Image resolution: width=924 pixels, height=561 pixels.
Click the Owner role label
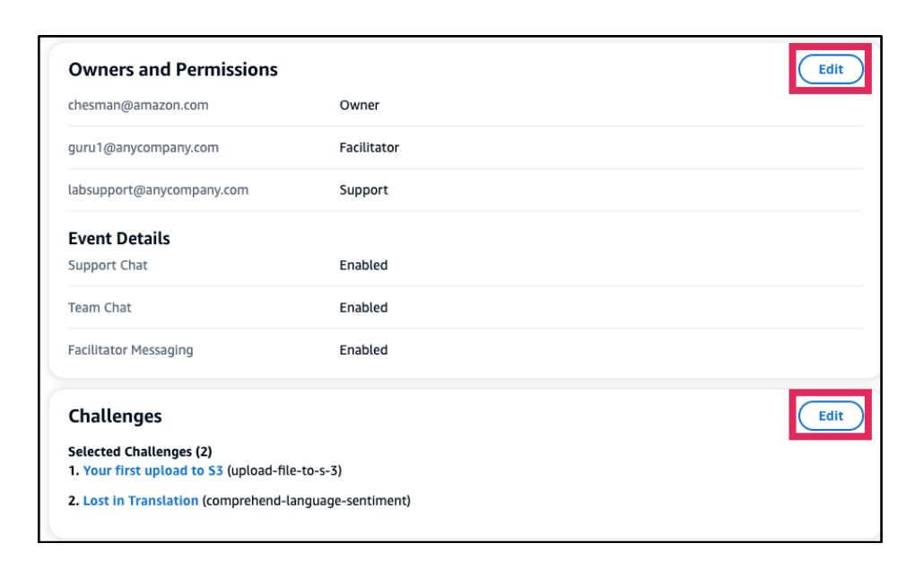[361, 105]
